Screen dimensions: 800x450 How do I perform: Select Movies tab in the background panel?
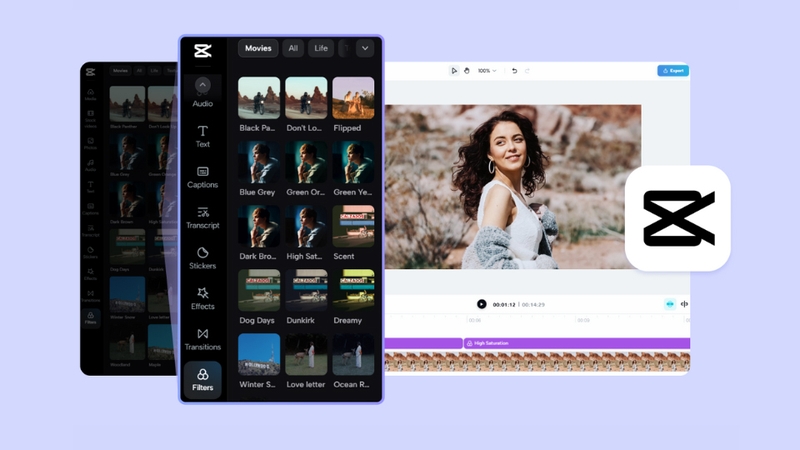(x=120, y=71)
